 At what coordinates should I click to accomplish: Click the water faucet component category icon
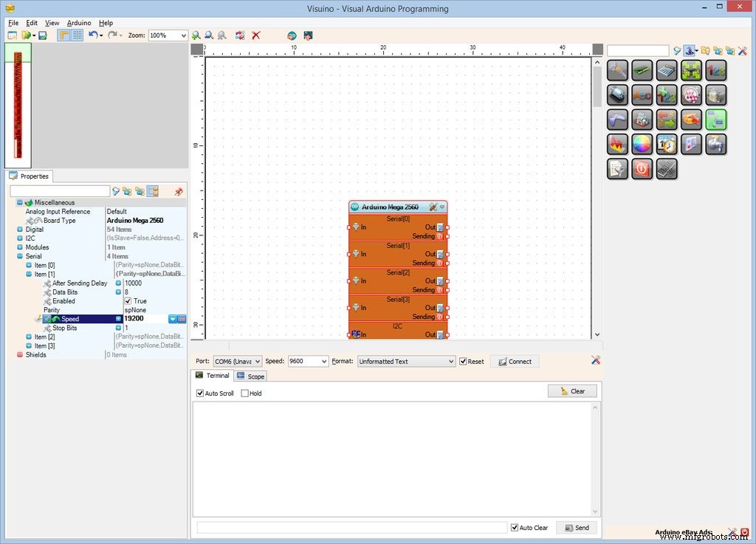(715, 144)
